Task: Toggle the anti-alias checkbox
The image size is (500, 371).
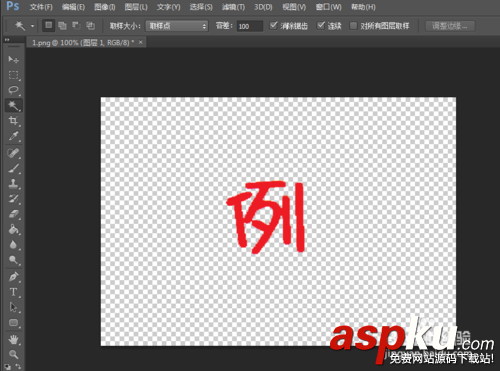Action: tap(273, 25)
